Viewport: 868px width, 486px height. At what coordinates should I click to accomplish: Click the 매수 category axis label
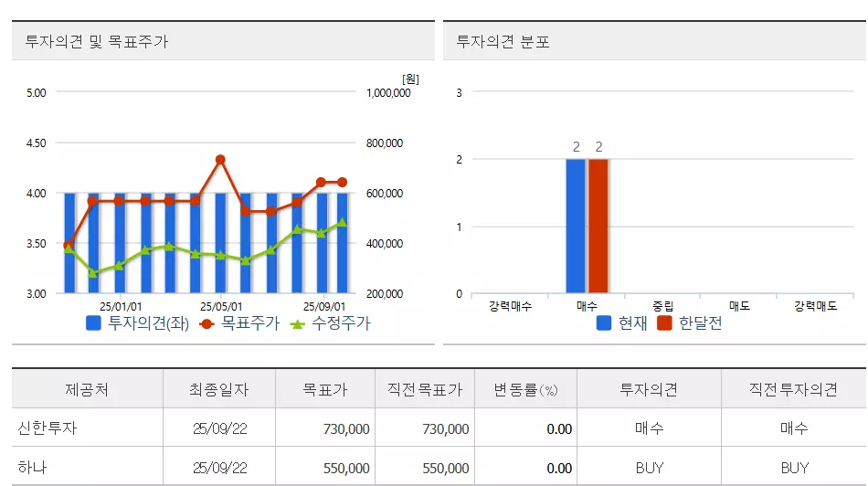click(587, 305)
